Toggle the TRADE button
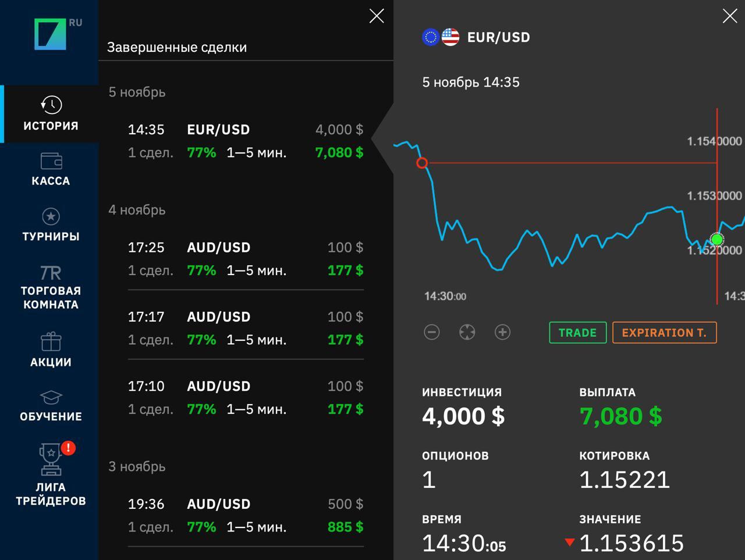Viewport: 745px width, 560px height. pyautogui.click(x=577, y=333)
